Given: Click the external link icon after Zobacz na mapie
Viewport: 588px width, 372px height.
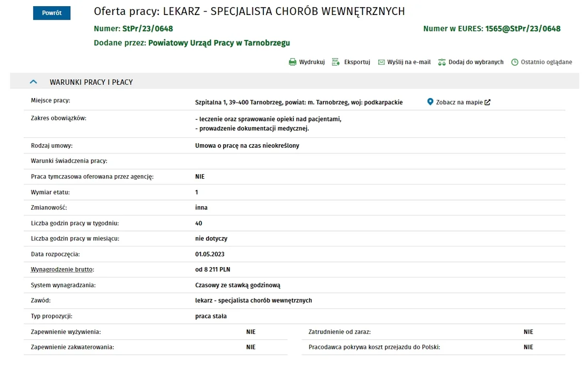Looking at the screenshot, I should click(x=487, y=102).
